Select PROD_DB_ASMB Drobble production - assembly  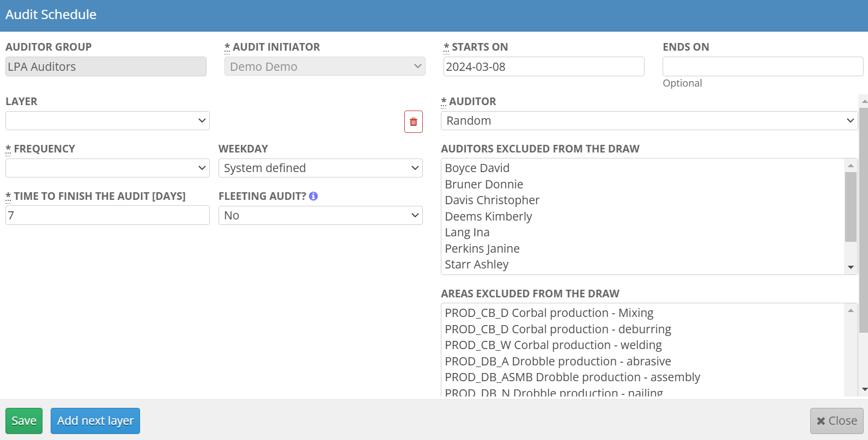tap(572, 377)
